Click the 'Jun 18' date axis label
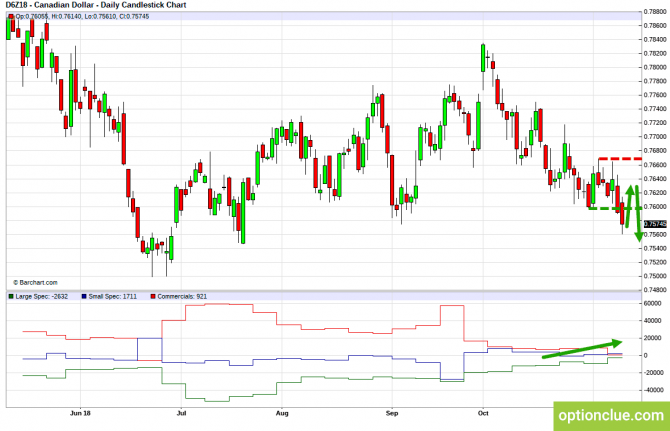The height and width of the screenshot is (431, 670). 80,413
